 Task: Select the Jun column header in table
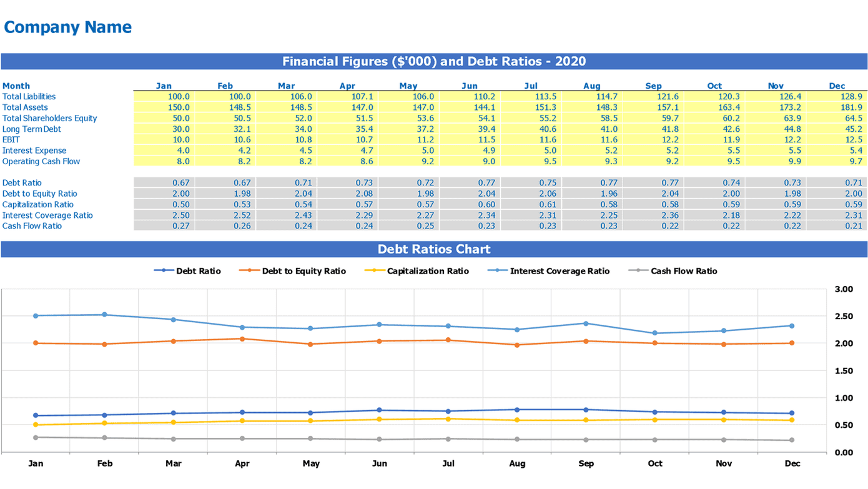point(470,86)
